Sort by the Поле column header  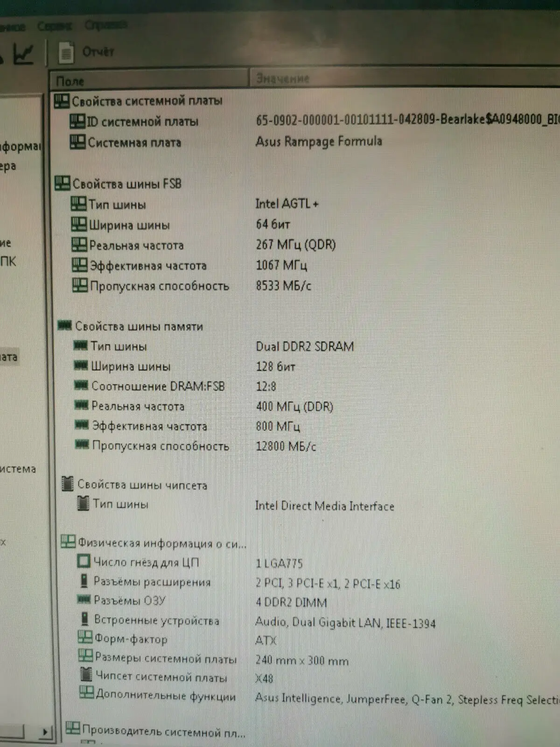tap(149, 80)
